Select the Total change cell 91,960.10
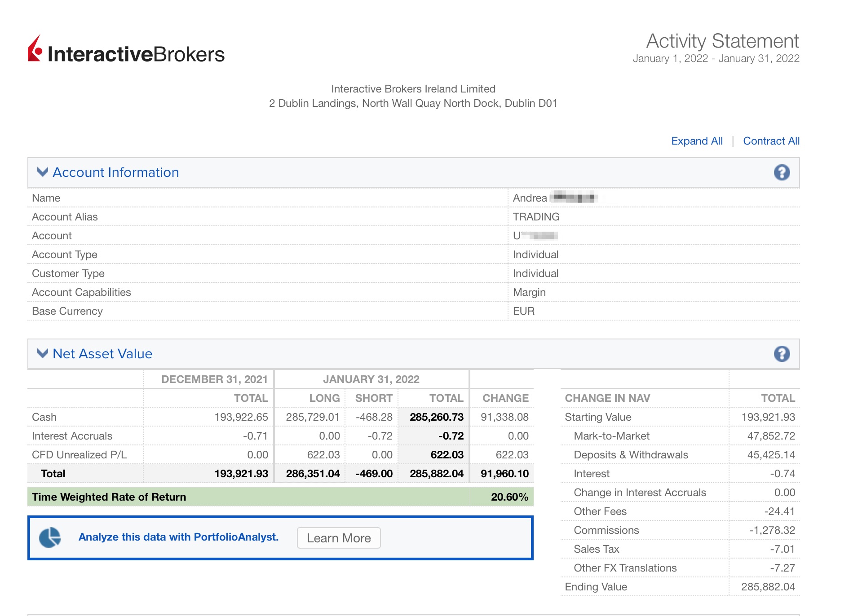The image size is (849, 616). click(504, 474)
